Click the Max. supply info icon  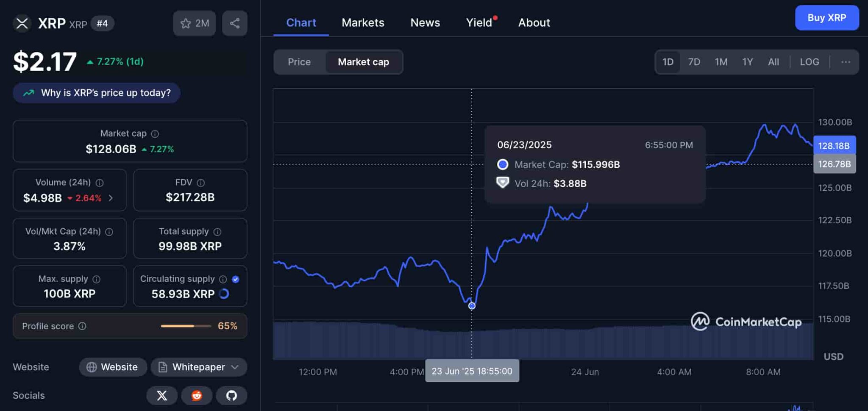(x=97, y=279)
